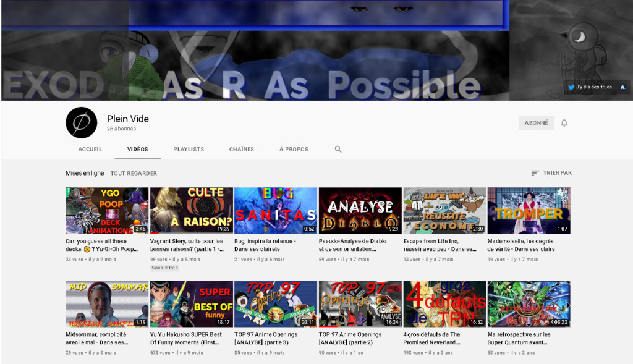Open the channel search magnifier icon
Screen dimensions: 633x364
coord(338,150)
